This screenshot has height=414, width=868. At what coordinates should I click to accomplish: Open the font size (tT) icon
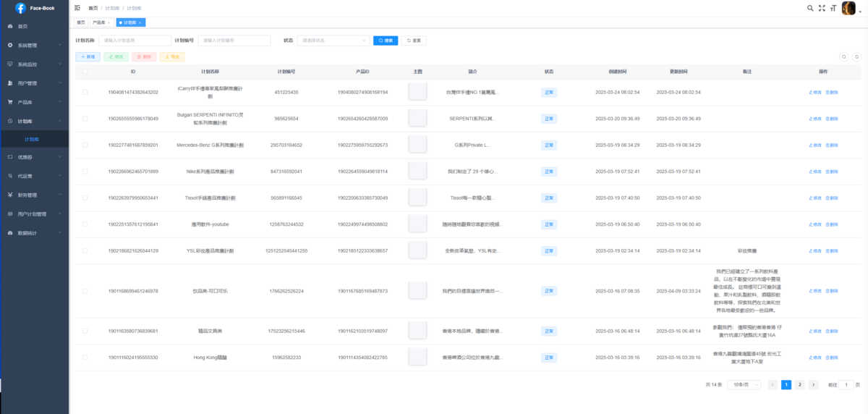833,8
